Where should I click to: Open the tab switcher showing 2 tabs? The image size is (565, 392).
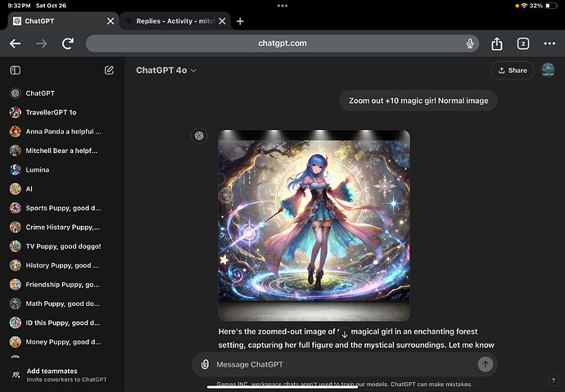click(x=523, y=43)
